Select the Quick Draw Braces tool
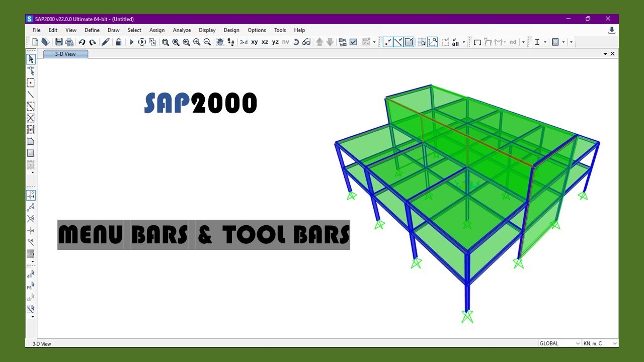 pyautogui.click(x=31, y=118)
